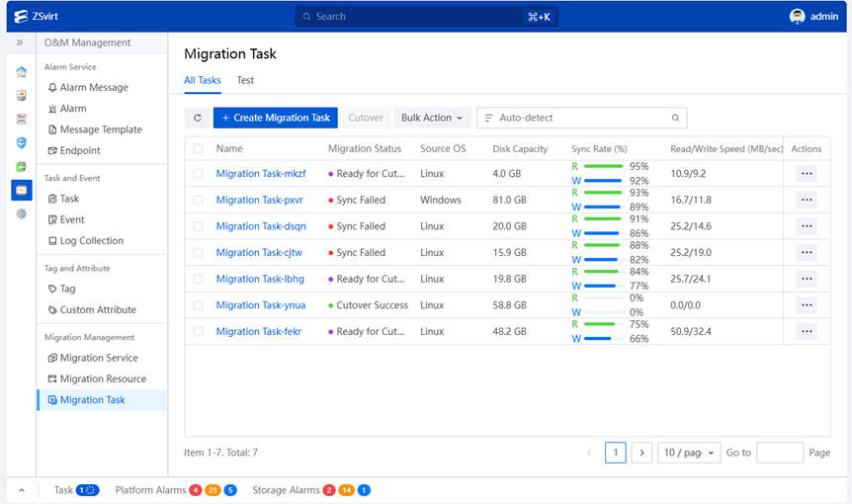Click the shield security sidebar icon
Image resolution: width=852 pixels, height=504 pixels.
(x=21, y=143)
